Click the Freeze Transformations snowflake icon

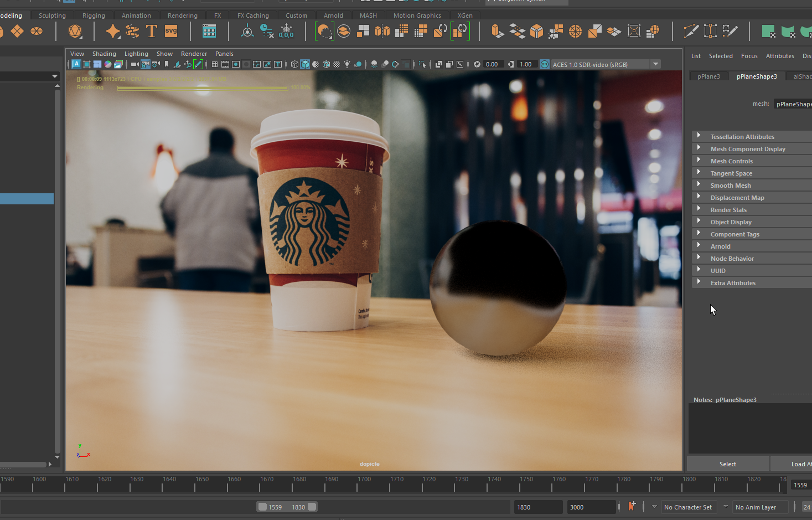click(287, 32)
